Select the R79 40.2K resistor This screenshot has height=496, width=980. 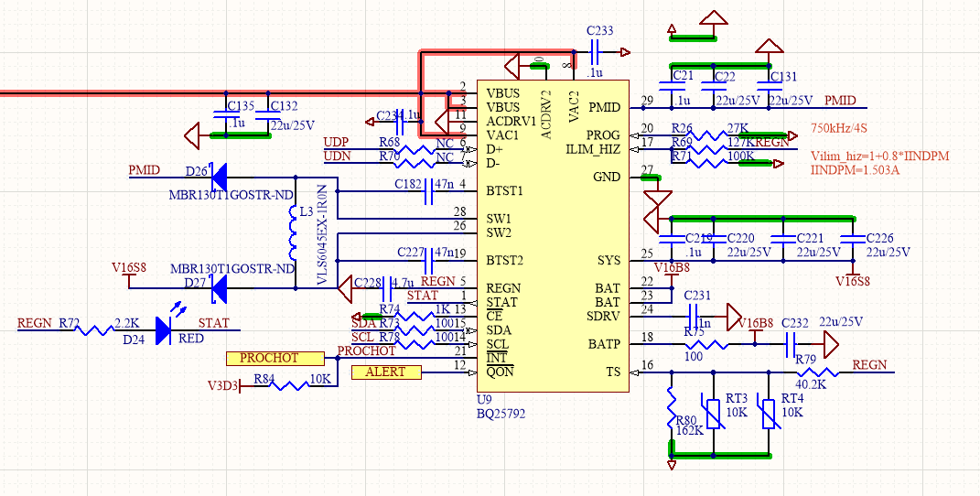click(x=813, y=373)
